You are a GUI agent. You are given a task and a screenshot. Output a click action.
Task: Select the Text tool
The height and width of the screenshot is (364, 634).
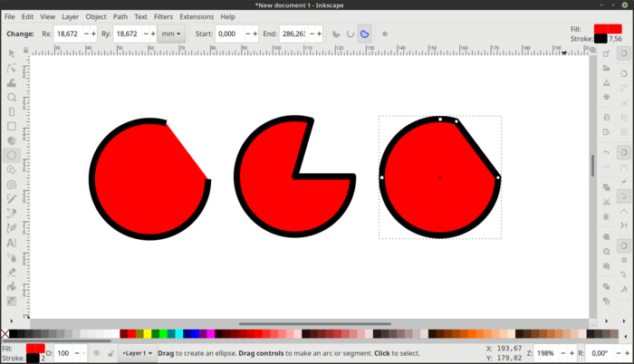(x=11, y=243)
